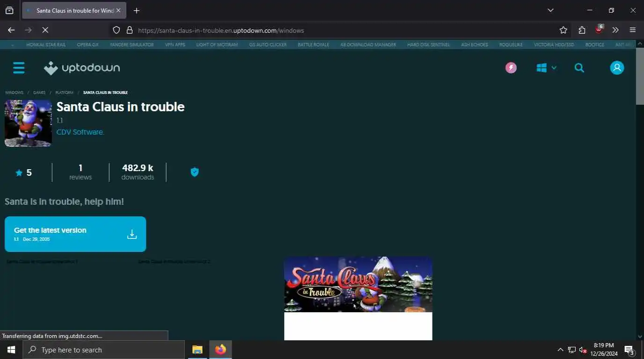Open Victoria HDD/SSD top link
This screenshot has height=359, width=644.
(554, 45)
